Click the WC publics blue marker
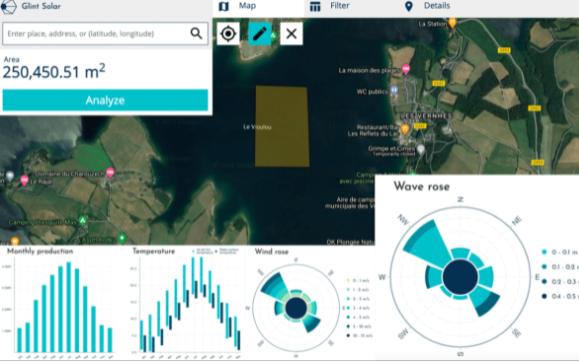Image resolution: width=579 pixels, height=362 pixels. point(394,90)
